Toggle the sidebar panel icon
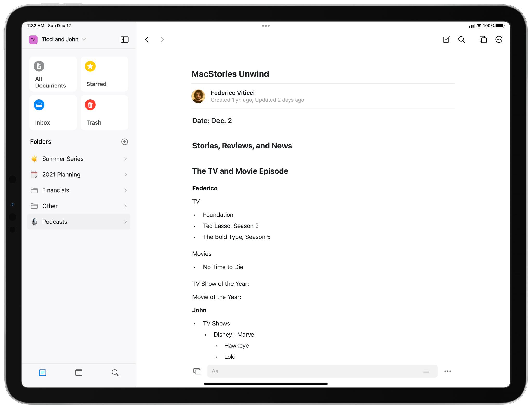The image size is (532, 409). point(125,39)
